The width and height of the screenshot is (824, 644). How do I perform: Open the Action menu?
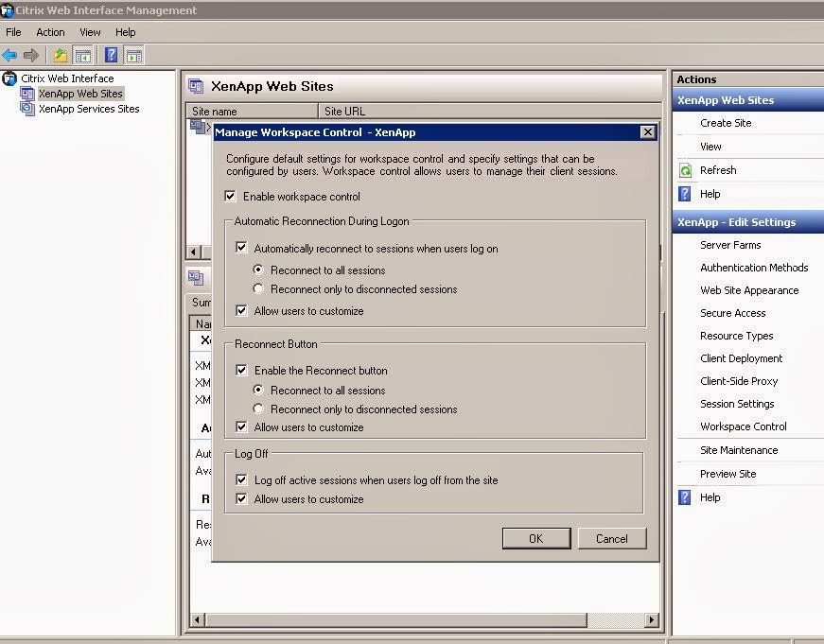50,32
